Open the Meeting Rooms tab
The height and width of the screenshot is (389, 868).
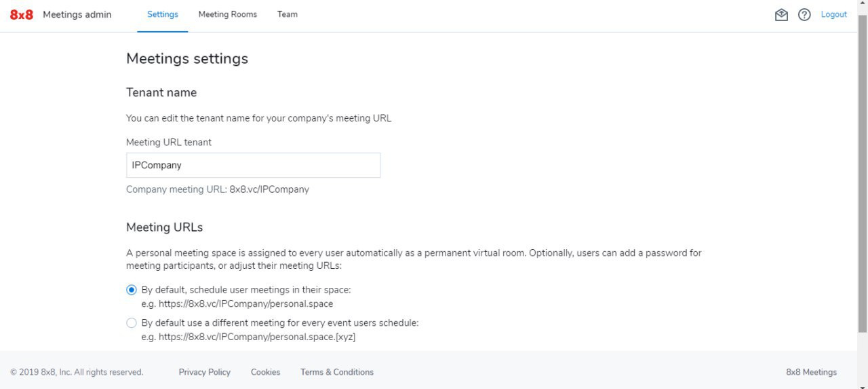point(228,14)
